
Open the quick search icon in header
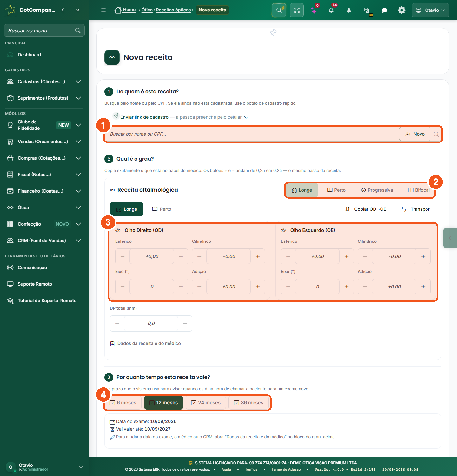[279, 10]
